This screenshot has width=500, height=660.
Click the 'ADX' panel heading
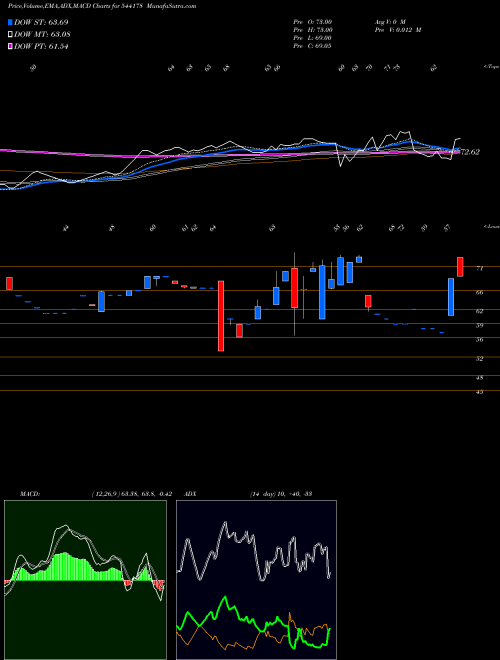coord(190,494)
